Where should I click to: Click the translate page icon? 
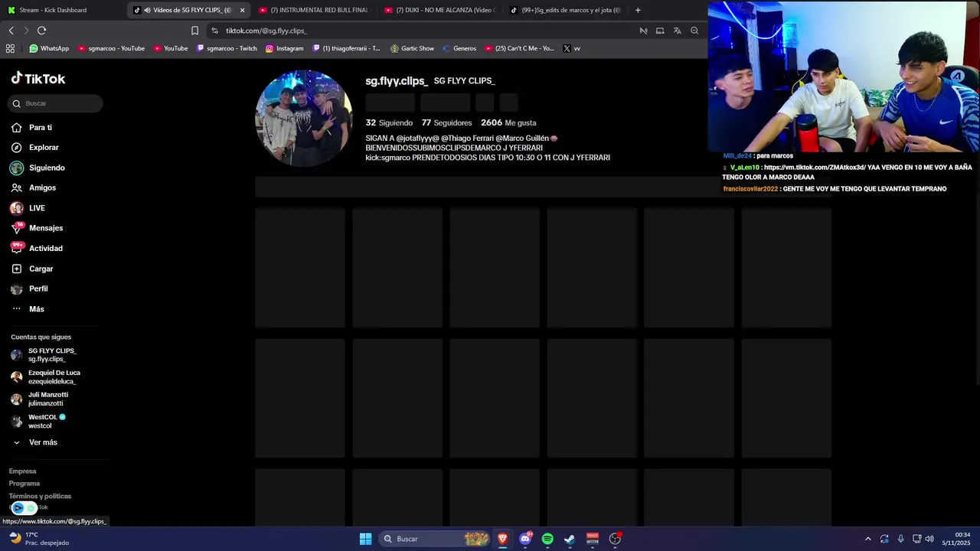point(678,31)
